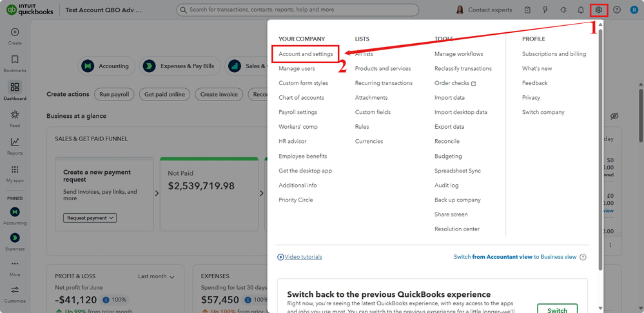
Task: Click the chevron after the Not Paid card
Action: pos(261,194)
